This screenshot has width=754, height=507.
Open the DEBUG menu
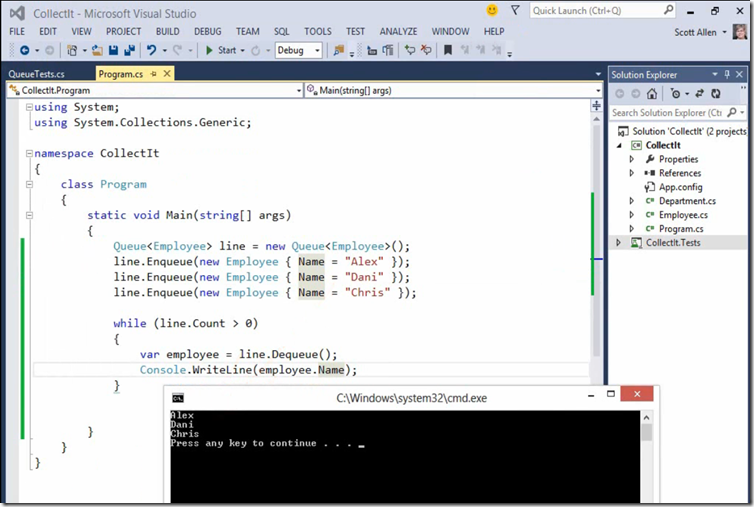208,32
